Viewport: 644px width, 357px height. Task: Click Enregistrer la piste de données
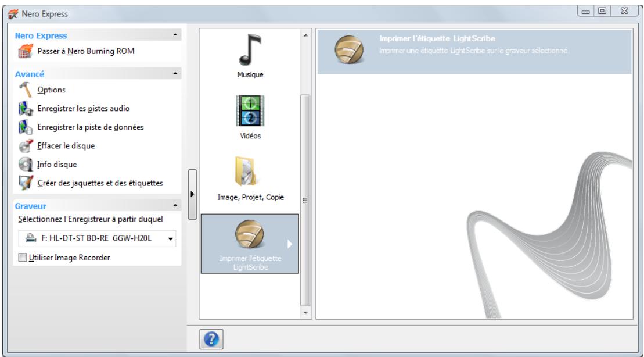click(91, 127)
